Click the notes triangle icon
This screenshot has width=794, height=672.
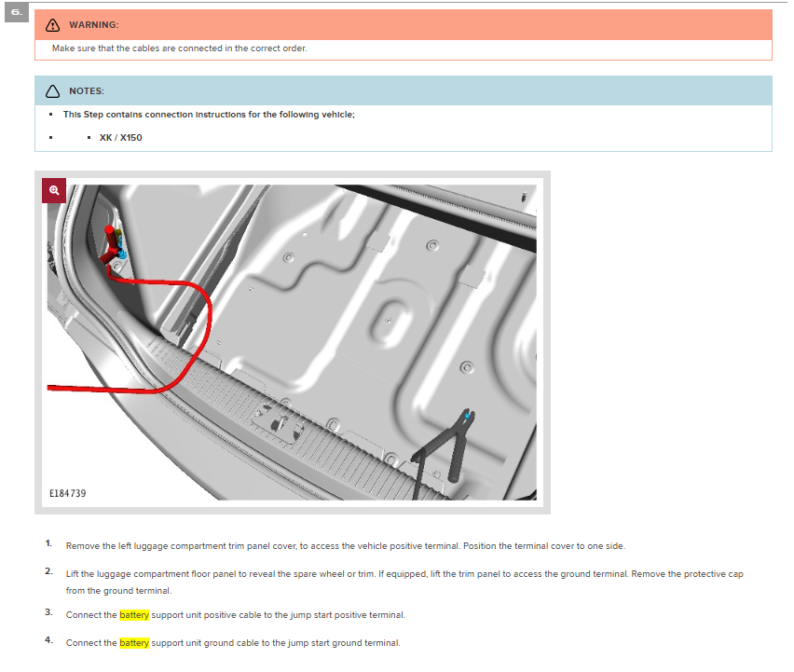click(52, 91)
